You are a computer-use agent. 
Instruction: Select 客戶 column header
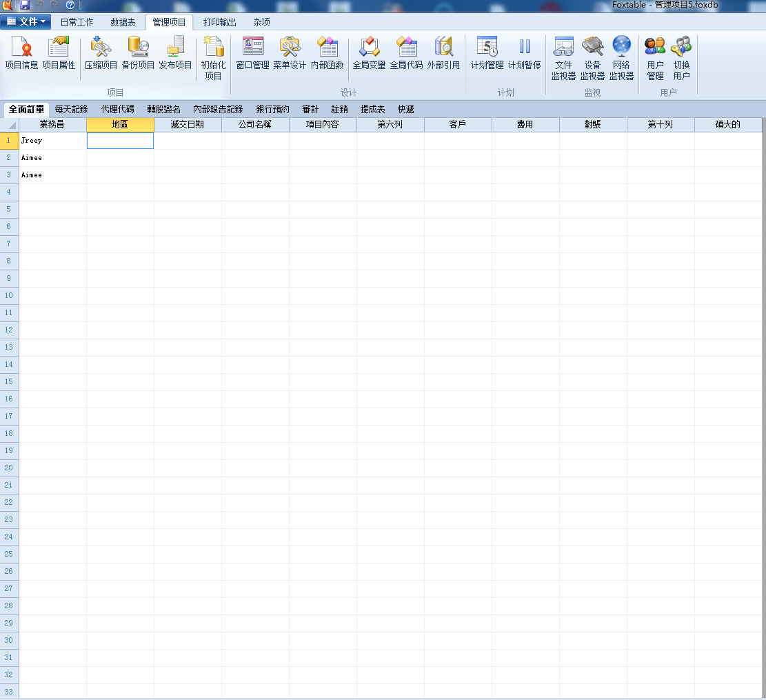point(458,125)
